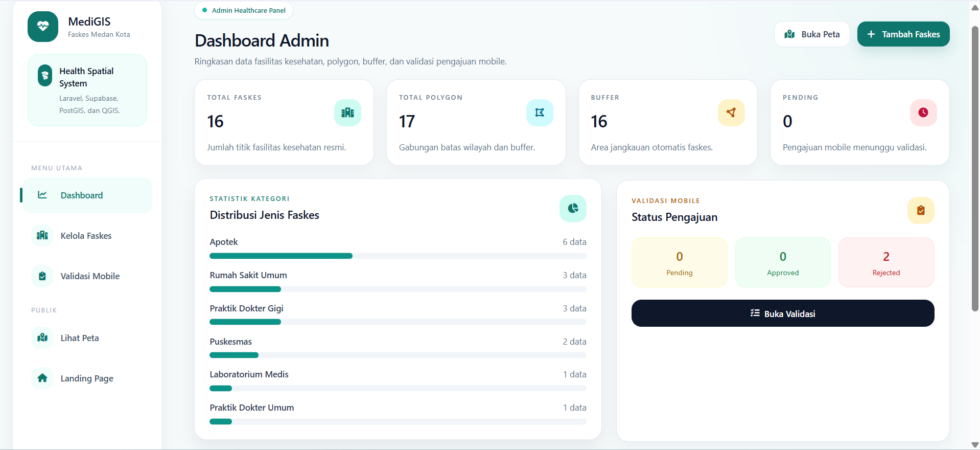980x450 pixels.
Task: Select the Rejected status card
Action: (886, 262)
